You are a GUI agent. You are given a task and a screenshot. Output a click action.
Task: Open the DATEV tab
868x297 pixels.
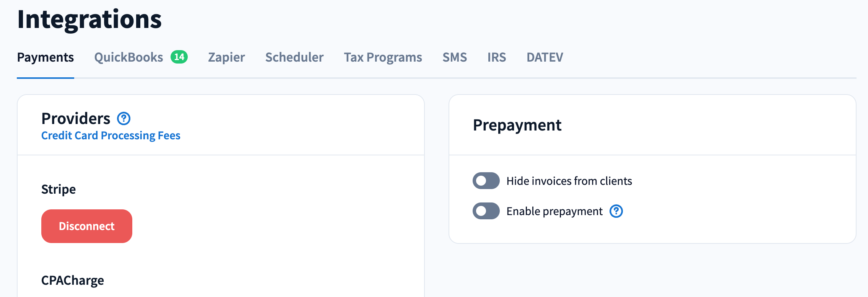(545, 57)
